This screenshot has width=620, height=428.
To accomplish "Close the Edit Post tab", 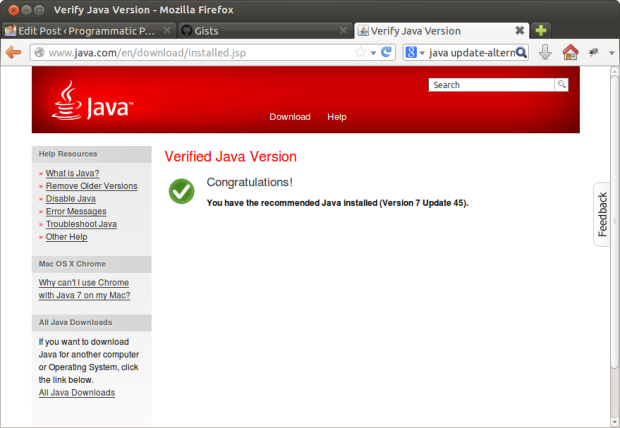I will click(167, 30).
